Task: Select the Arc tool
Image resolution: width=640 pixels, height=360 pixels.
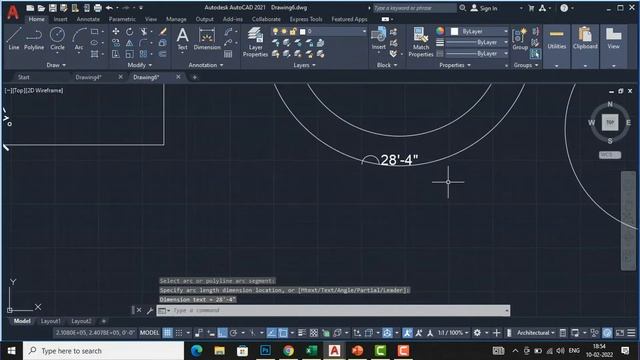Action: coord(79,39)
